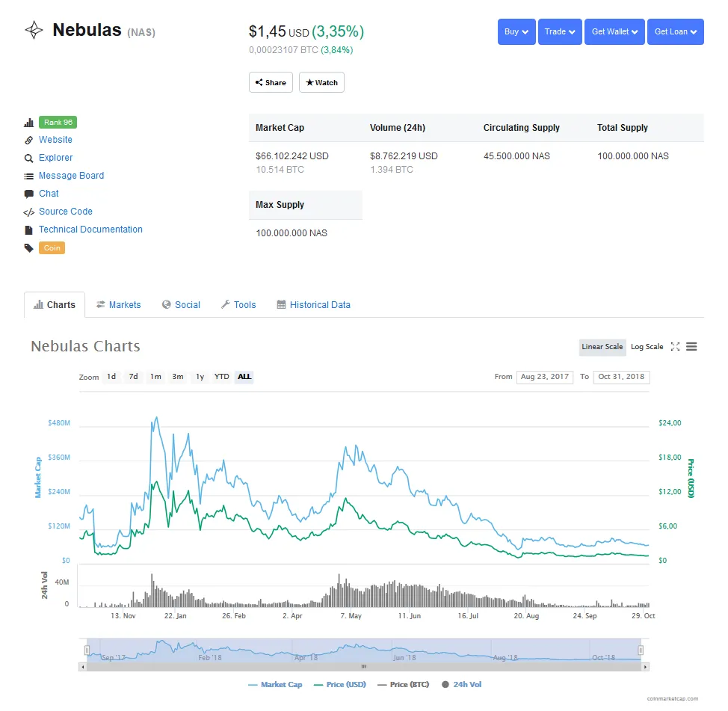Click the list icon beside Message Board
728x711 pixels.
(x=29, y=176)
